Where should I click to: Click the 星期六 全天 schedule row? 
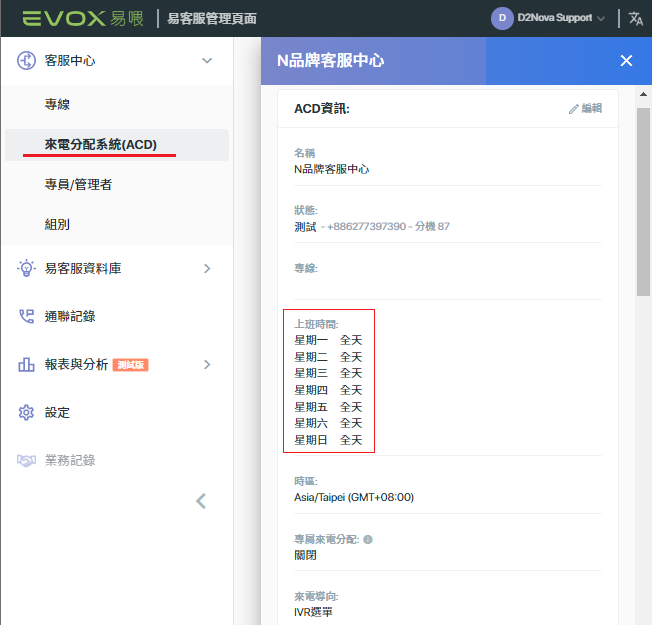(x=328, y=423)
